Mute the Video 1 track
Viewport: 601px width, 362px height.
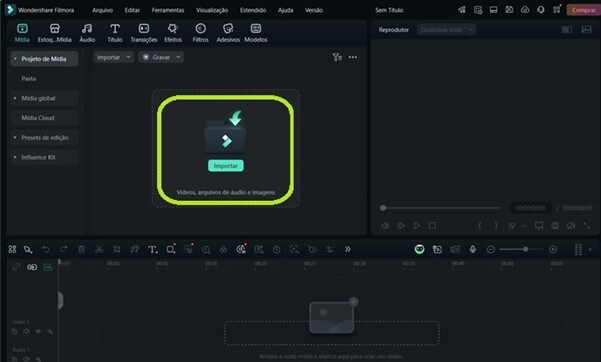(x=26, y=331)
